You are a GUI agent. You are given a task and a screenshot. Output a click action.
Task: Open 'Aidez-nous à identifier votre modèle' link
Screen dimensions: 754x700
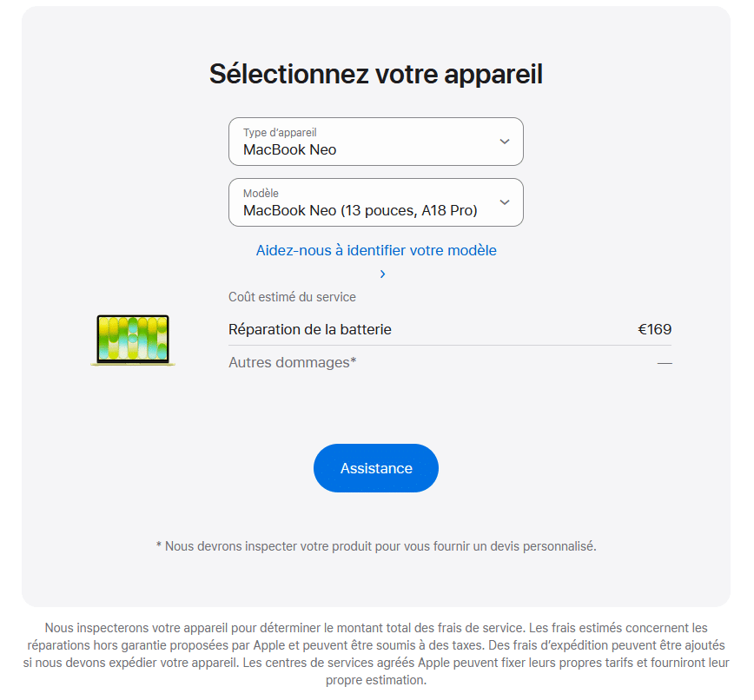click(375, 250)
